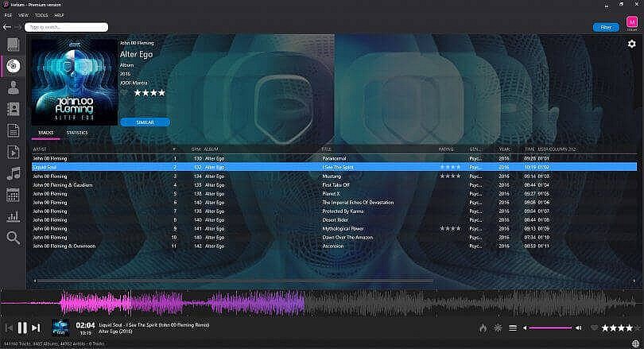Switch to the Tracks tab
Viewport: 644px width, 349px height.
(x=45, y=133)
